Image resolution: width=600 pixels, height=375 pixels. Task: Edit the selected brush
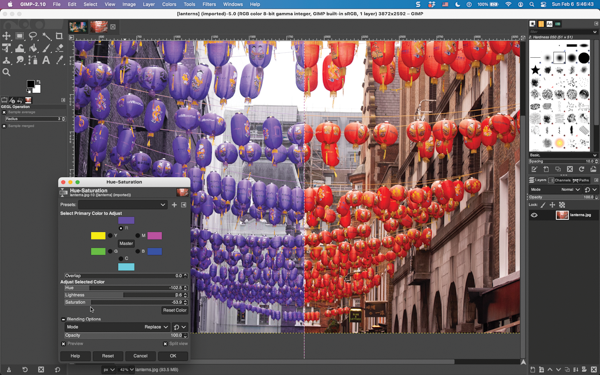(x=534, y=169)
